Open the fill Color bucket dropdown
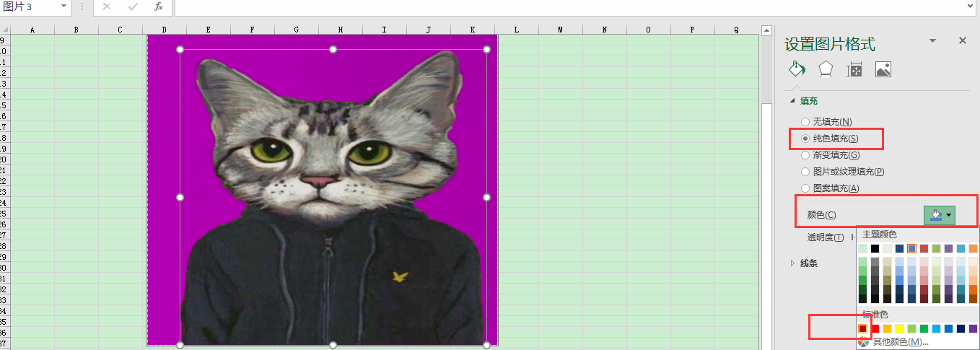The height and width of the screenshot is (350, 980). tap(940, 215)
